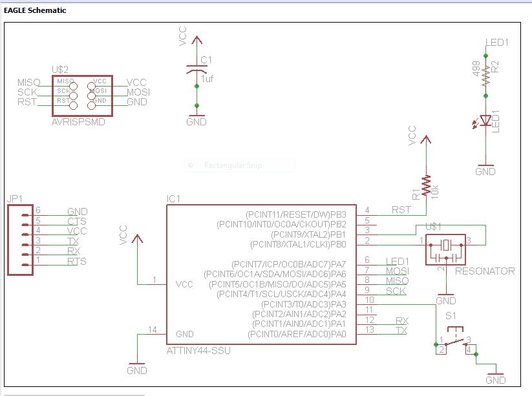This screenshot has width=532, height=396.
Task: Click the GND symbol under switch S1
Action: pyautogui.click(x=496, y=373)
